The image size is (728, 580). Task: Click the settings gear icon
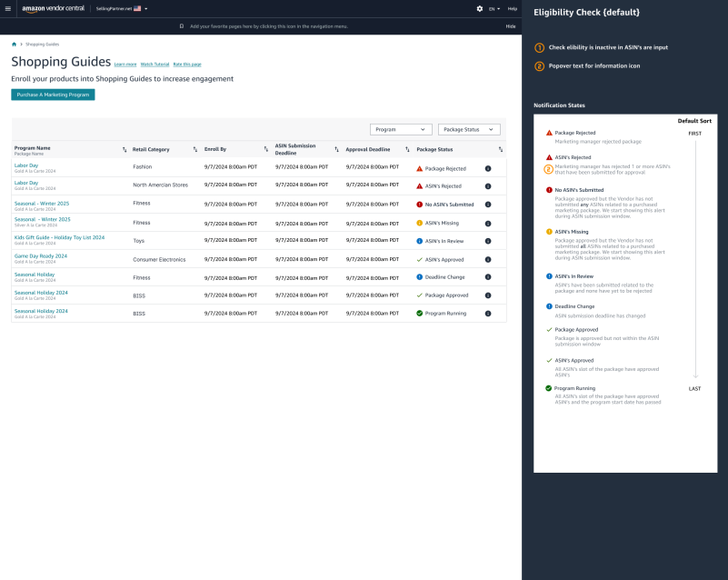click(x=480, y=8)
